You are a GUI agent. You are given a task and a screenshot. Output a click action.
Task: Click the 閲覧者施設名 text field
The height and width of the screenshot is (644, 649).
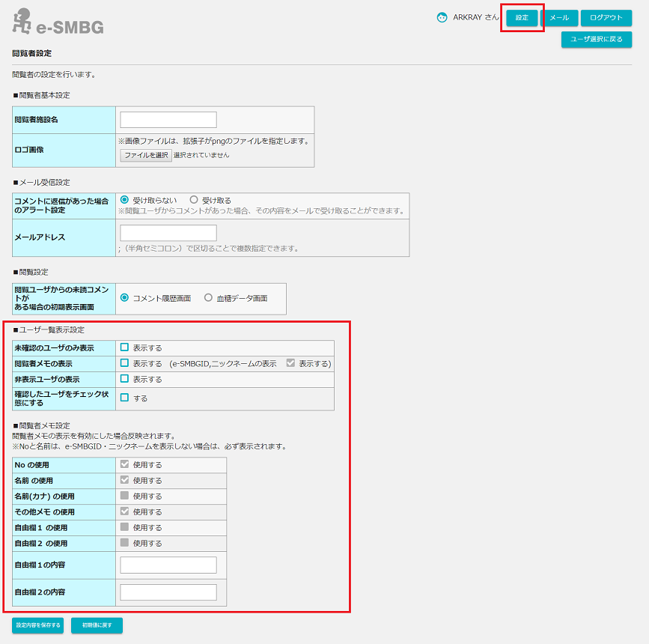(168, 120)
